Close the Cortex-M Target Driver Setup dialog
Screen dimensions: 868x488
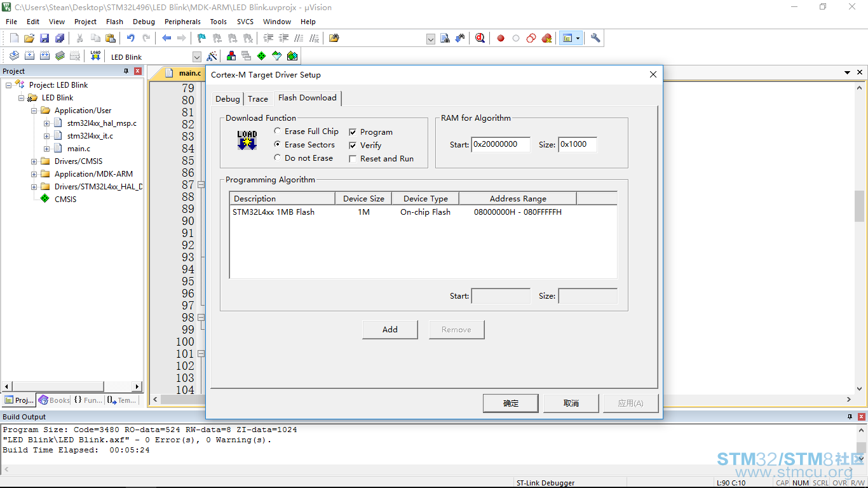pos(653,74)
